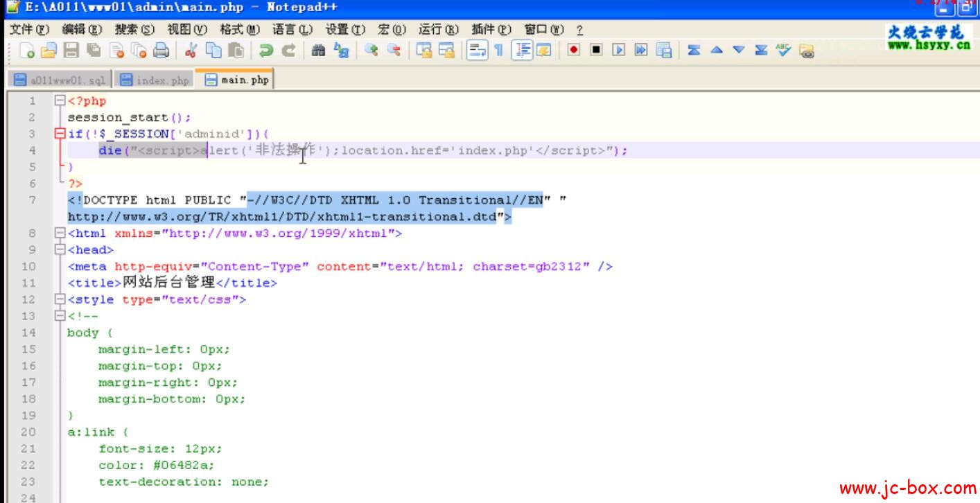Paste clipboard using toolbar Paste icon
980x503 pixels.
click(x=236, y=51)
